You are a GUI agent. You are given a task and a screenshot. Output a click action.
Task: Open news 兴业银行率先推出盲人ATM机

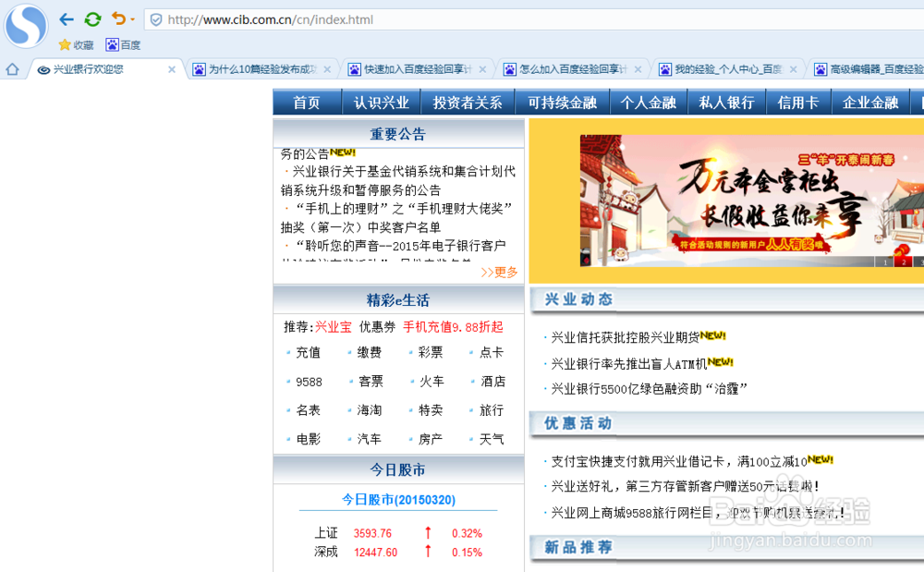tap(628, 364)
